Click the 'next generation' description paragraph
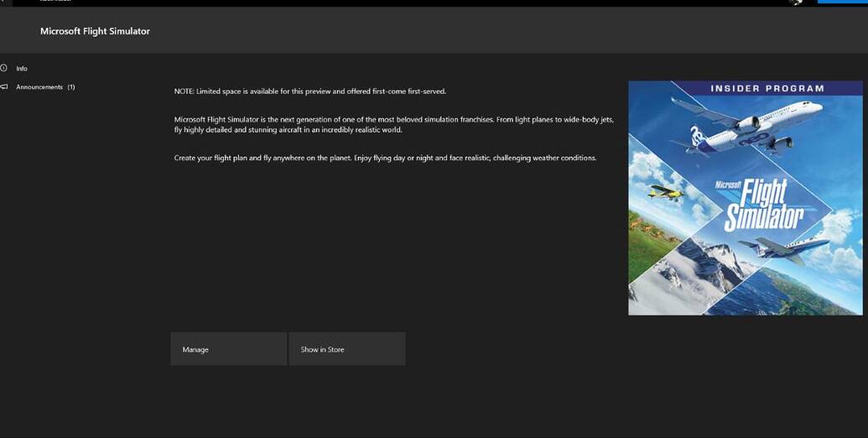Image resolution: width=868 pixels, height=438 pixels. [x=393, y=125]
